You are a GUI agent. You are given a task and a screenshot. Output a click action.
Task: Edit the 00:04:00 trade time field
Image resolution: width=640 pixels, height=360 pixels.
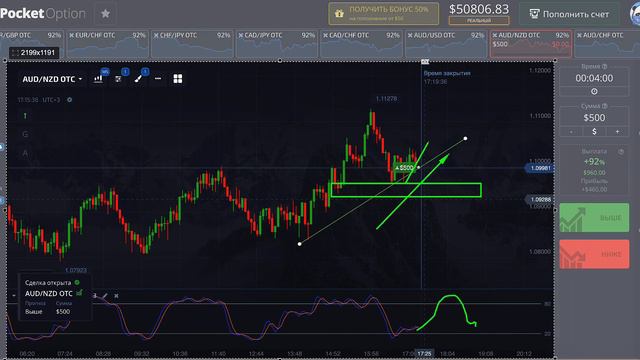point(594,78)
